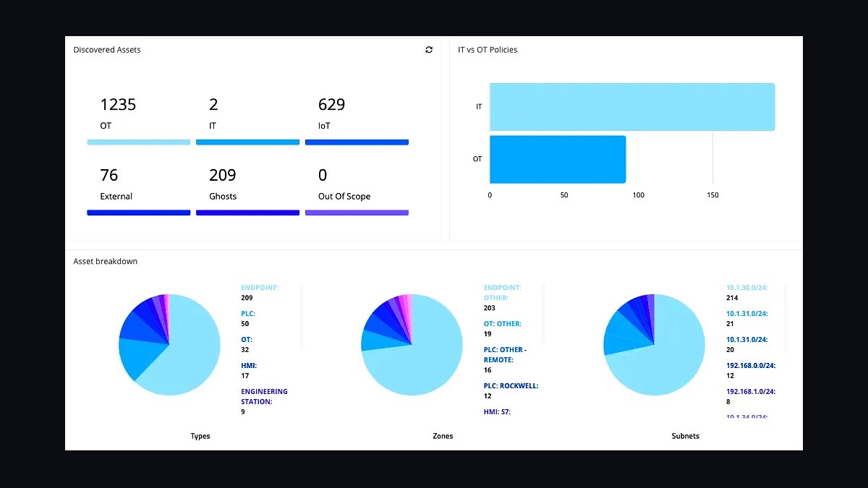This screenshot has width=868, height=488.
Task: Open the 209 Ghosts assets count
Action: coord(223,176)
